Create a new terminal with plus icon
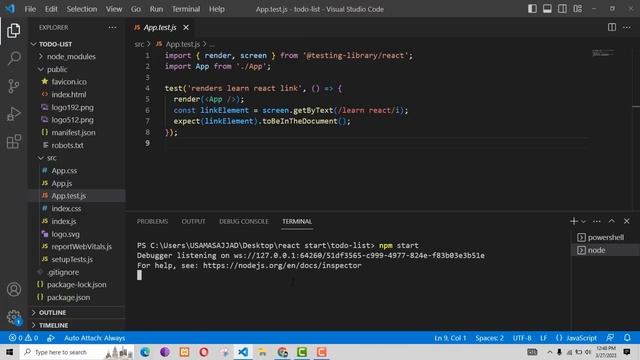Screen dimensions: 640x360 click(573, 221)
